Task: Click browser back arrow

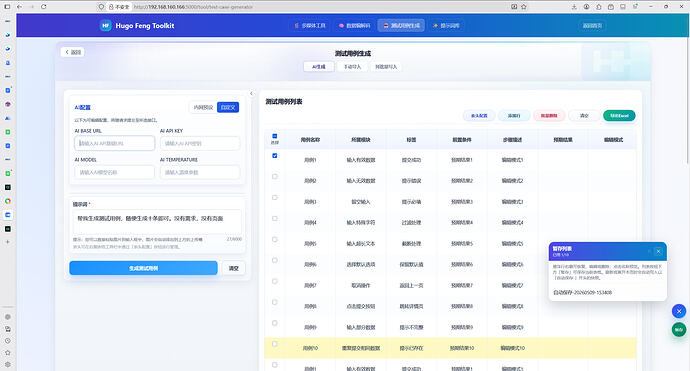Action: [x=19, y=7]
